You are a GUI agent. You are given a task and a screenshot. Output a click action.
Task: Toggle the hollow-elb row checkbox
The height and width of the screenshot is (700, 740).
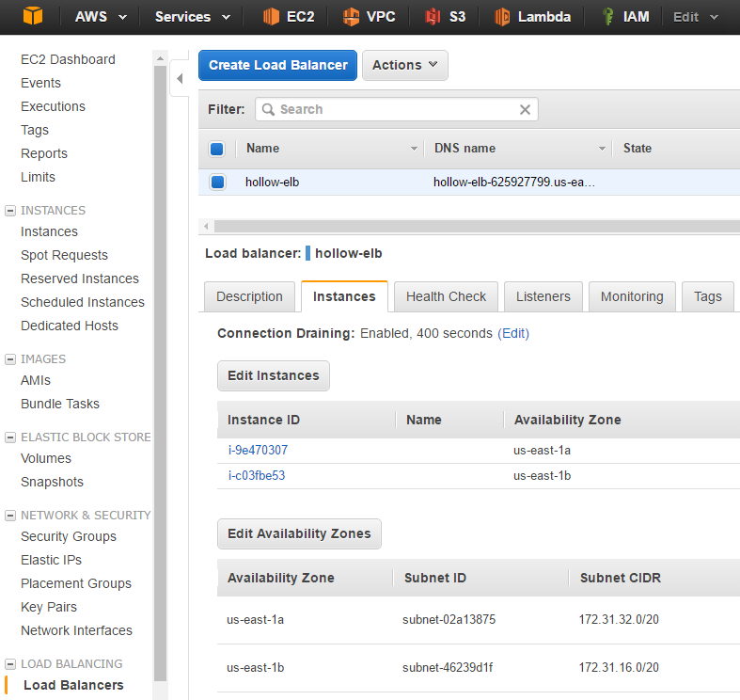(217, 182)
